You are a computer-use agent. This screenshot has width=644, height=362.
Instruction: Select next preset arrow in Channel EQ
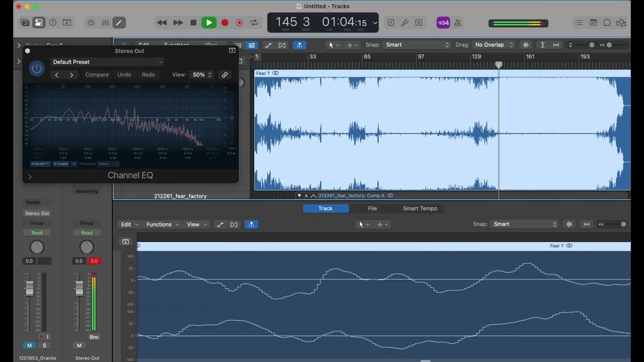point(71,75)
